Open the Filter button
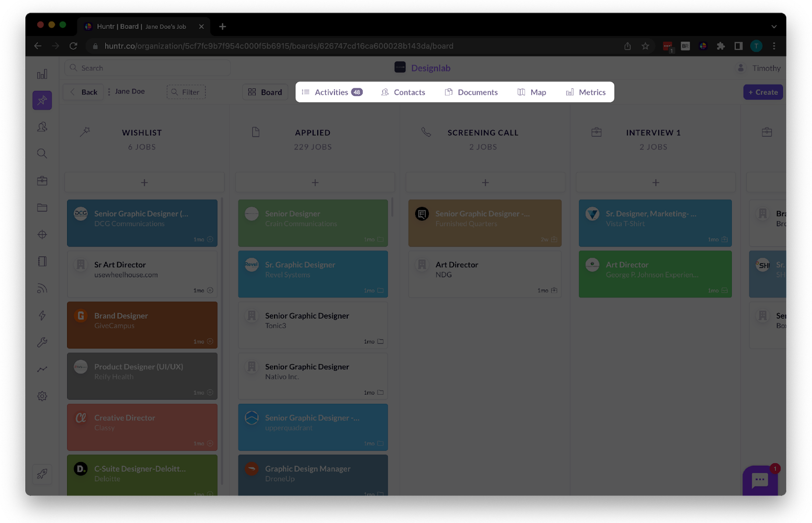 186,92
